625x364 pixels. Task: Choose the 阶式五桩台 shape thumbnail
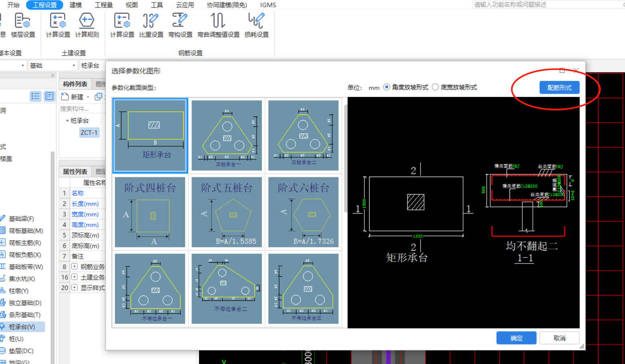tap(227, 212)
